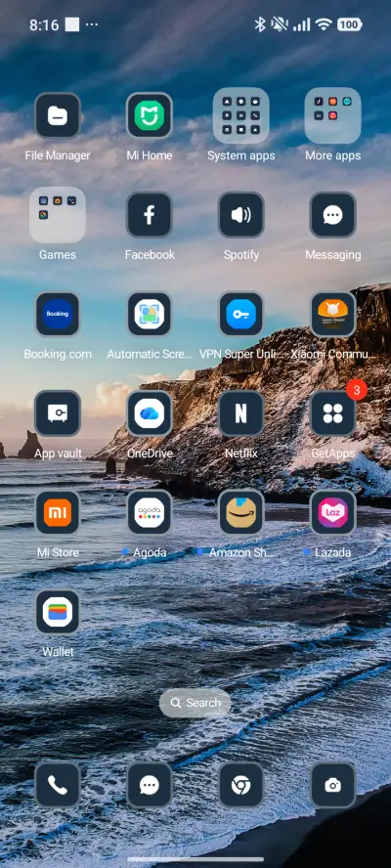This screenshot has height=868, width=391.
Task: Open the Lazada shopping app
Action: pyautogui.click(x=333, y=512)
